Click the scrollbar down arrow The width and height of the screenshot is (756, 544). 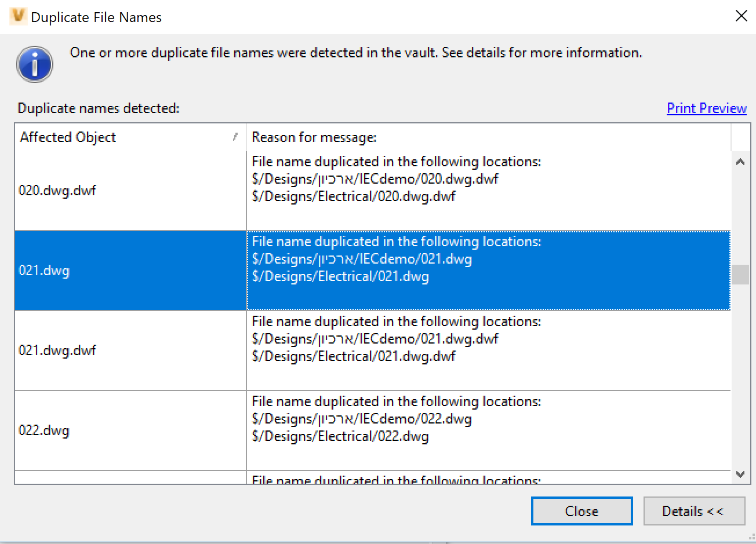click(740, 474)
